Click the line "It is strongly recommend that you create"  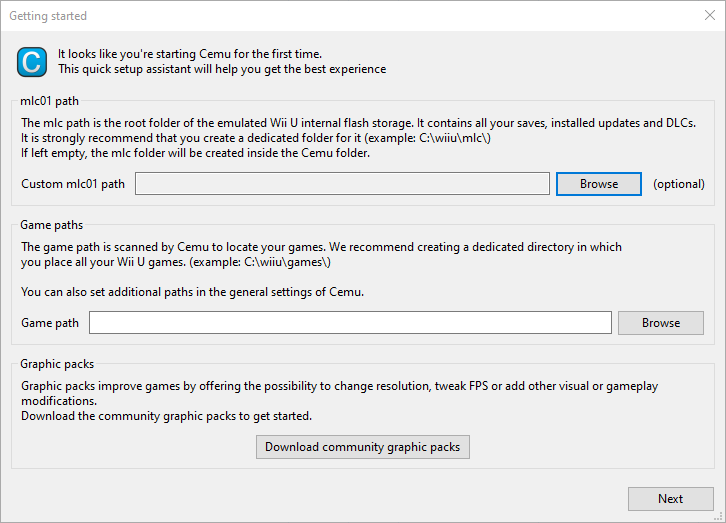tap(256, 138)
